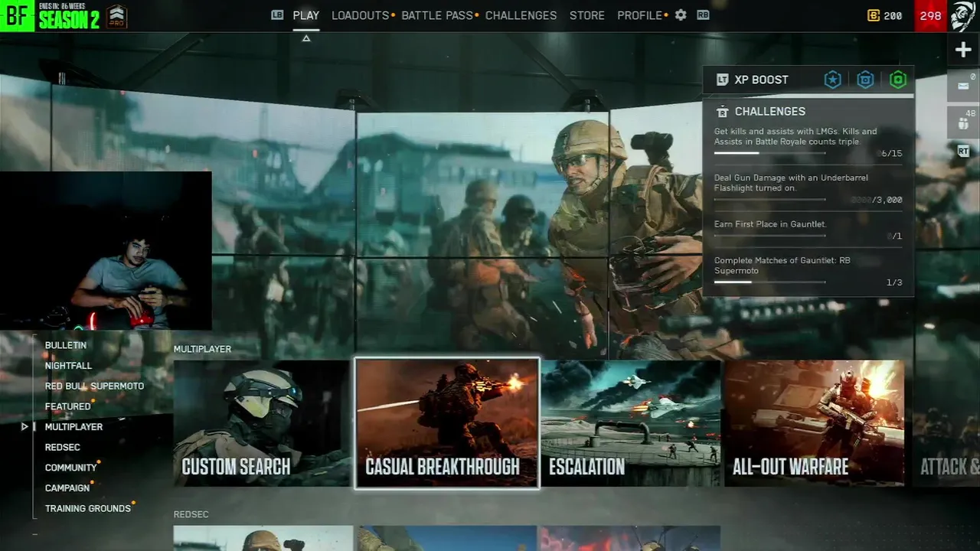Select Bulletin in the sidebar
The width and height of the screenshot is (980, 551).
click(66, 345)
